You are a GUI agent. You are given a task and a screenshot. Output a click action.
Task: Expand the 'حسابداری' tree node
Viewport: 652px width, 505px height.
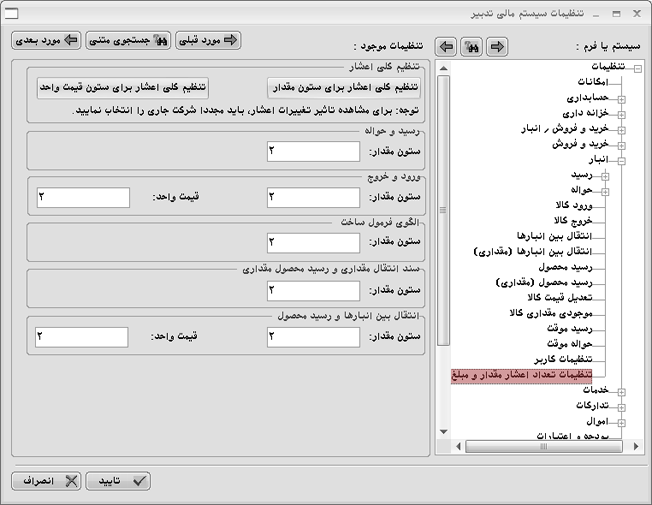tap(621, 99)
